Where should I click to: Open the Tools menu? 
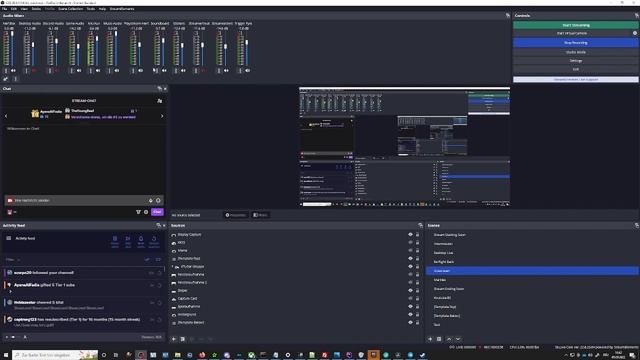pos(91,9)
